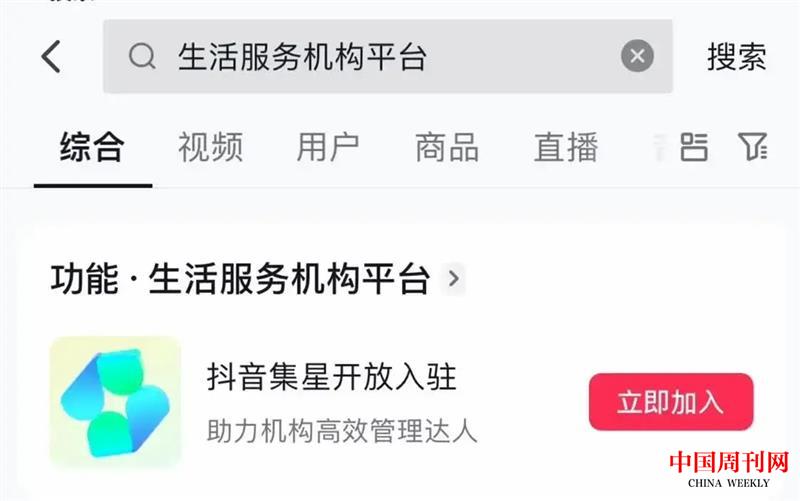Switch to the 用户 tab

[x=328, y=147]
